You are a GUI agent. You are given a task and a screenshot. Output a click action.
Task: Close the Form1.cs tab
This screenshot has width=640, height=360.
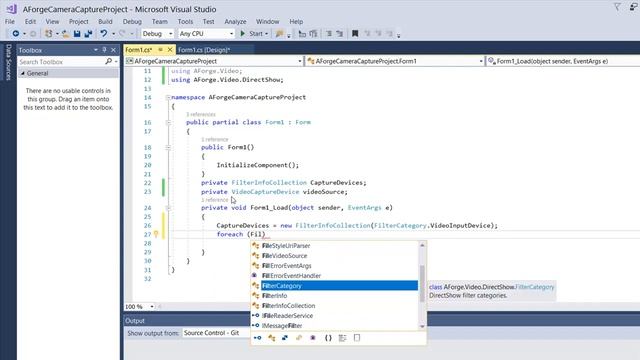[170, 49]
